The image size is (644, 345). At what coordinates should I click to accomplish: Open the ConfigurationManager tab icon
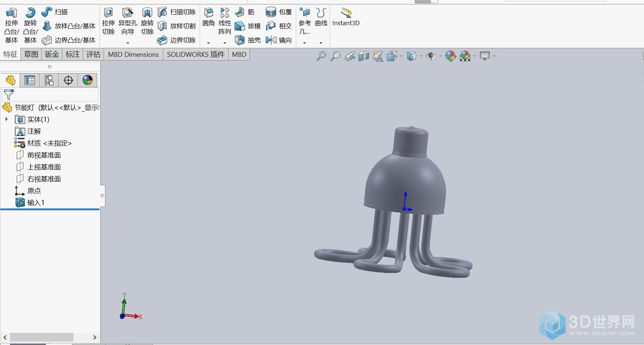click(49, 80)
